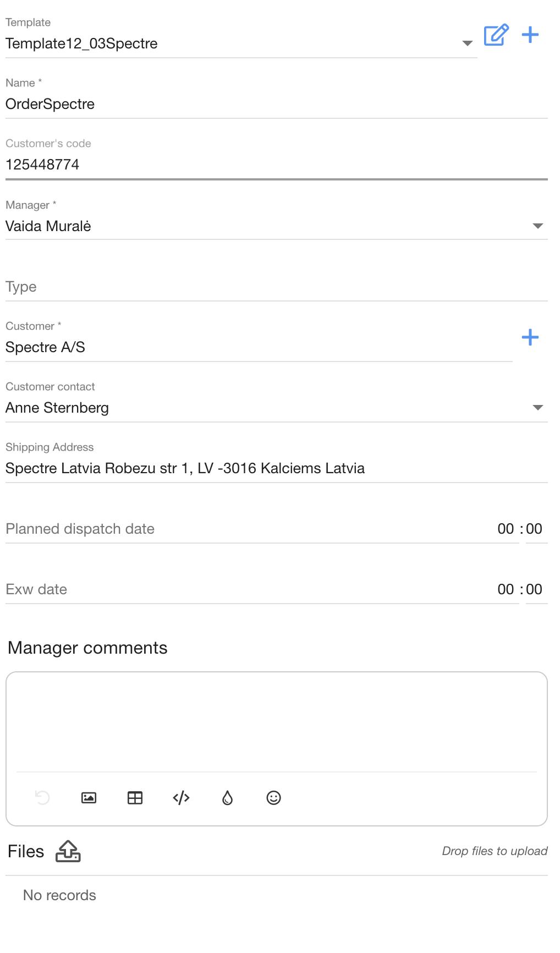Image resolution: width=560 pixels, height=953 pixels.
Task: Click the Files upload icon
Action: pos(68,851)
